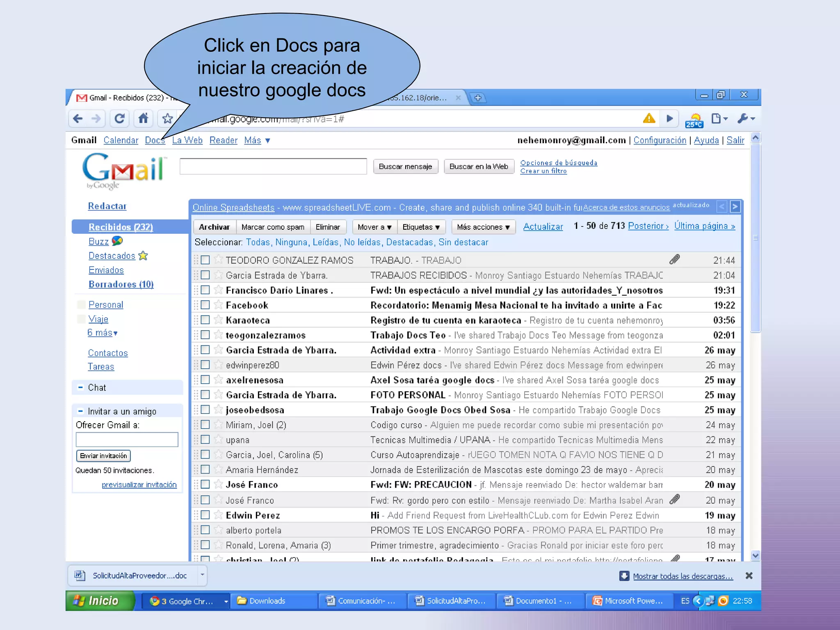Check the joseobedsosa message checkbox
This screenshot has height=630, width=840.
click(205, 409)
